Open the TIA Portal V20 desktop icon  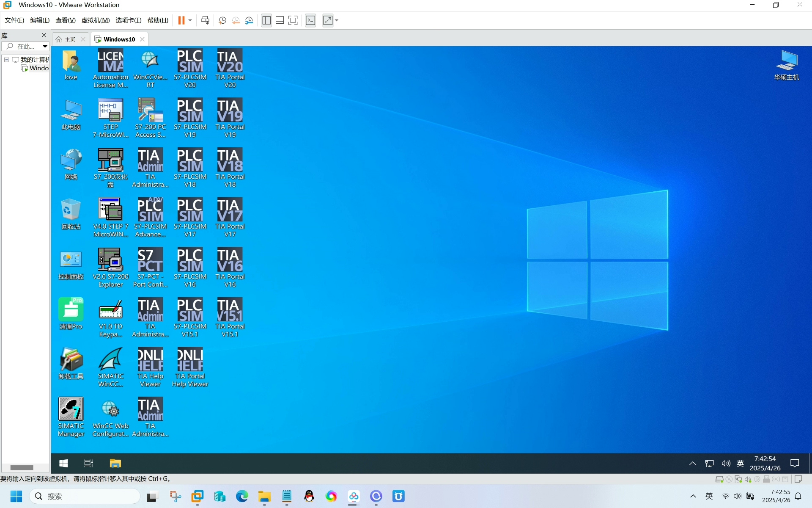click(x=230, y=68)
